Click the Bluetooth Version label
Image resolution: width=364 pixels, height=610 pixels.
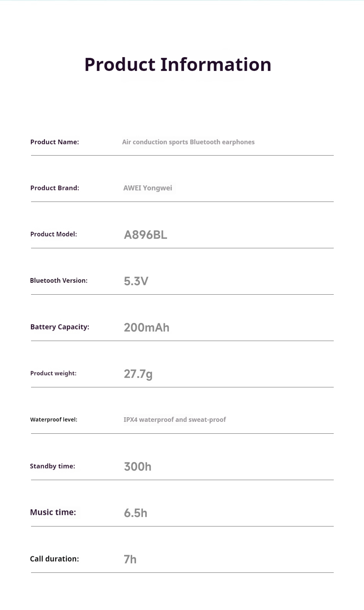(59, 280)
